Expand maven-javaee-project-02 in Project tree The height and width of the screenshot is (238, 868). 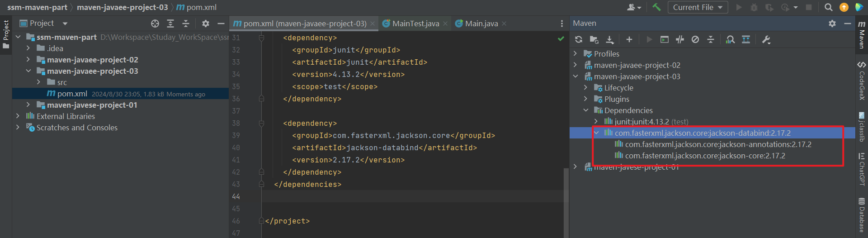[28, 59]
